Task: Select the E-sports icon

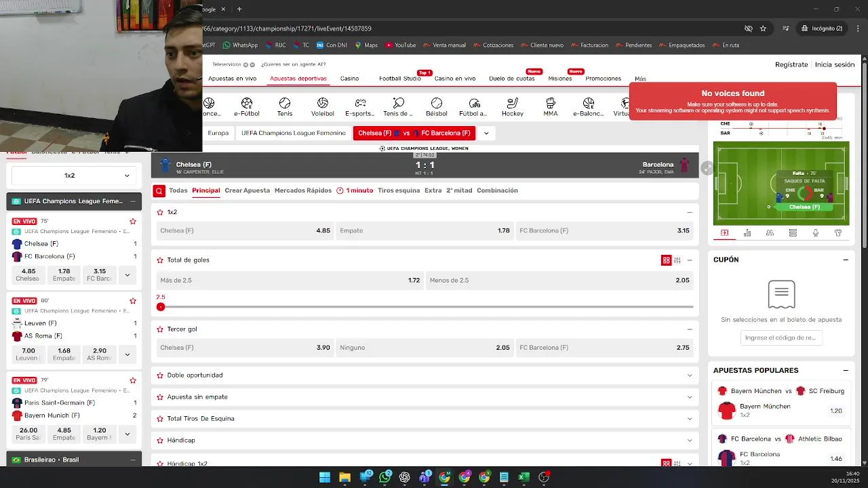Action: click(360, 103)
